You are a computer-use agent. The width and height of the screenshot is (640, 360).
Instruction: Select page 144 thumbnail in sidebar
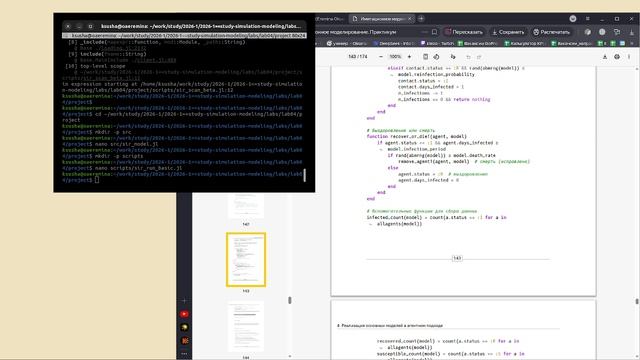pyautogui.click(x=246, y=327)
